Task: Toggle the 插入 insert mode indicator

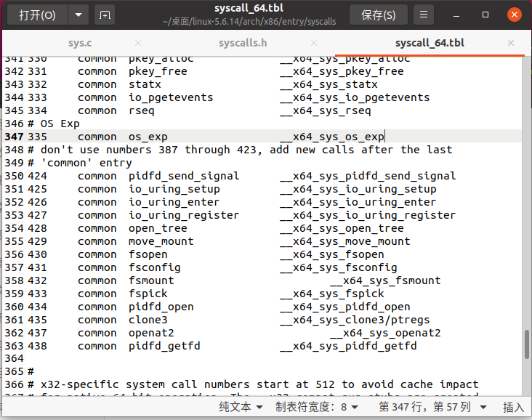Action: click(513, 407)
